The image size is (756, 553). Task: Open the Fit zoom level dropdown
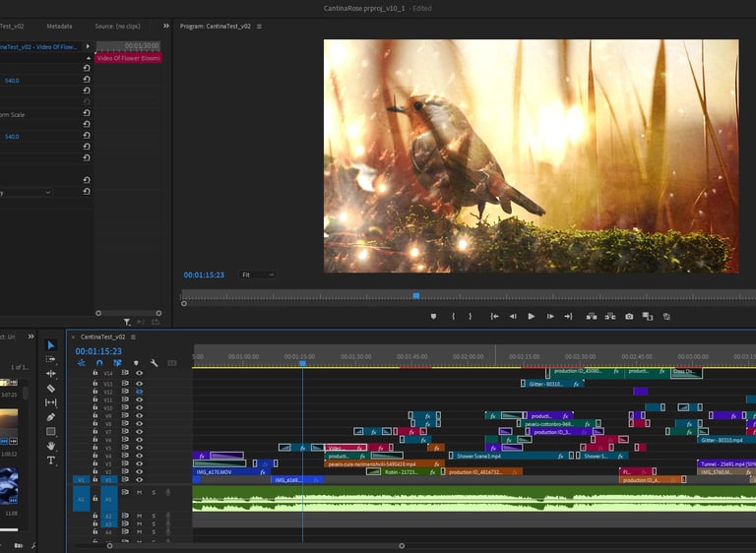coord(258,275)
